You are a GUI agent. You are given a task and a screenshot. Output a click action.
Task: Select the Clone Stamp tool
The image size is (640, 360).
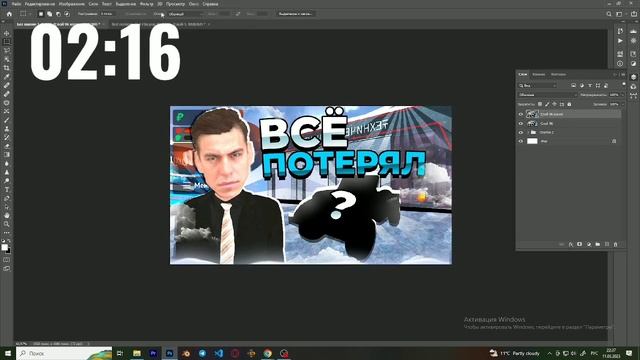[7, 129]
